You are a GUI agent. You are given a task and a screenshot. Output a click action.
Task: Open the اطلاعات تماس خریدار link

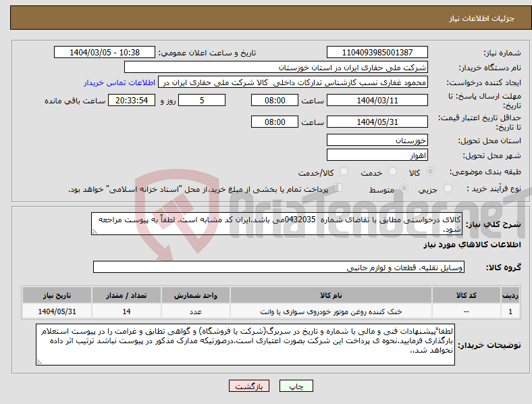[119, 82]
